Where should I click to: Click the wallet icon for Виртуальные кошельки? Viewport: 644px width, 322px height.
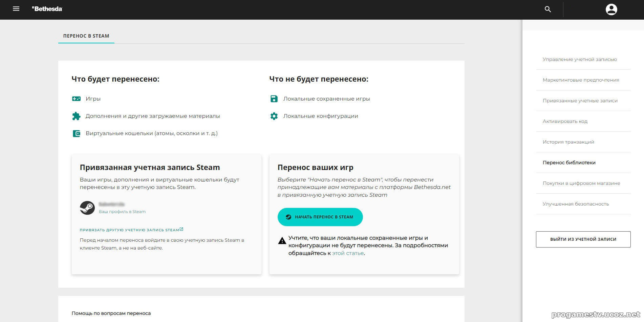click(x=77, y=133)
